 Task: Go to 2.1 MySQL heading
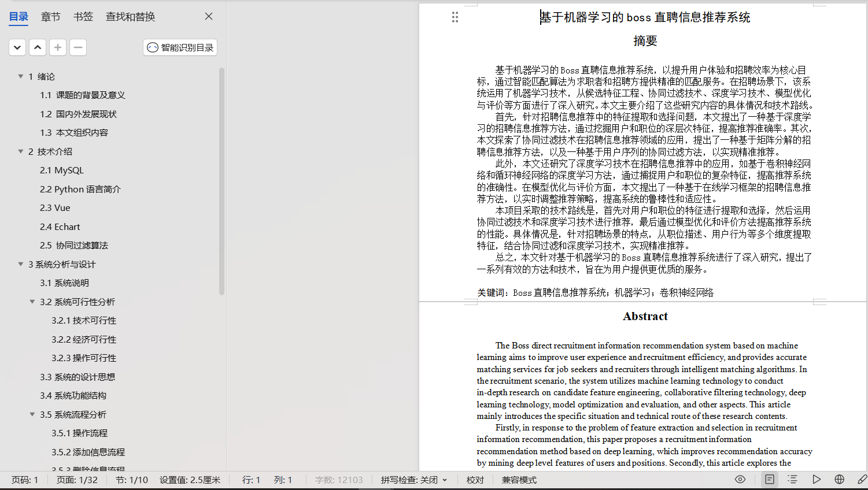point(62,170)
